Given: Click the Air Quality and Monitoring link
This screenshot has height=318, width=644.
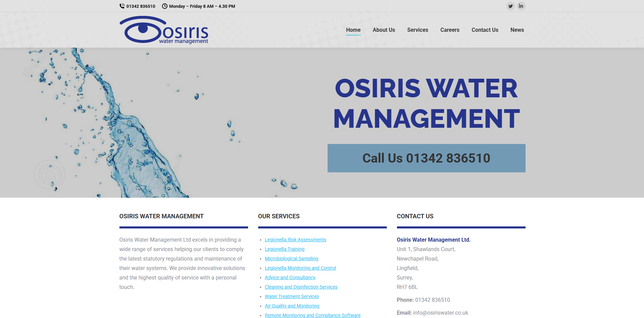Looking at the screenshot, I should 292,306.
